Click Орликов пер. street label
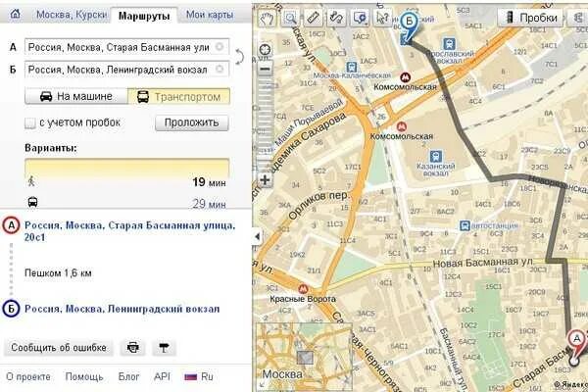Image resolution: width=588 pixels, height=392 pixels. click(x=318, y=206)
